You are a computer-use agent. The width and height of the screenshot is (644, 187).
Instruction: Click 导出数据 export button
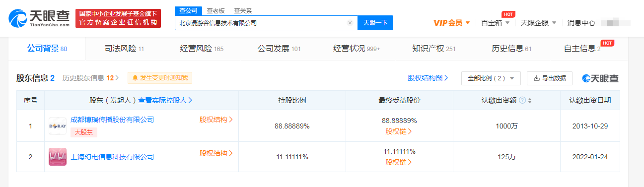pyautogui.click(x=550, y=78)
